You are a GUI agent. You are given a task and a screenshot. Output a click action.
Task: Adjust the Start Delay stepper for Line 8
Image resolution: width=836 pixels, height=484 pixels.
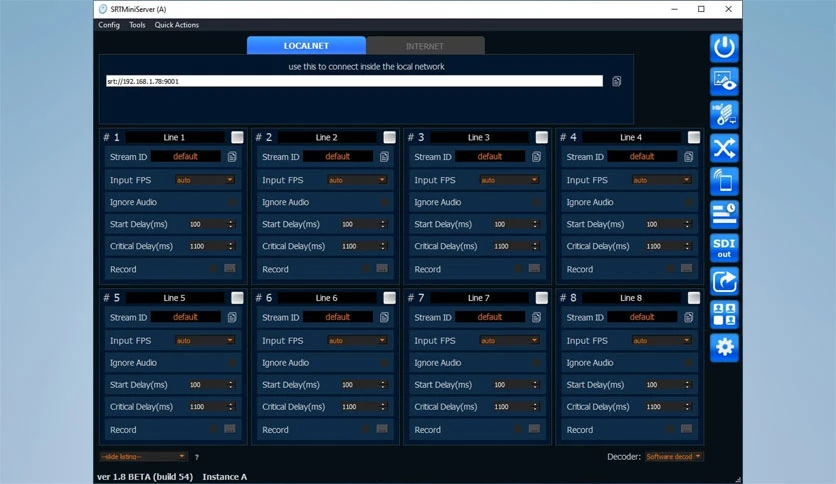pos(687,385)
